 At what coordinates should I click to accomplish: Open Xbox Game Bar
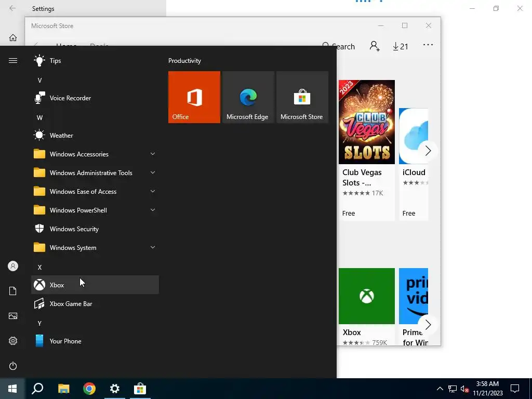click(x=95, y=303)
